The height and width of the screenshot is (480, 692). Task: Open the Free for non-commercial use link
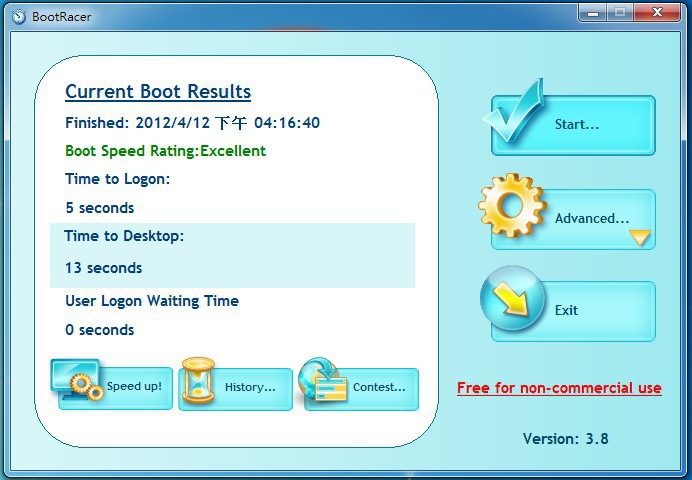[x=559, y=388]
